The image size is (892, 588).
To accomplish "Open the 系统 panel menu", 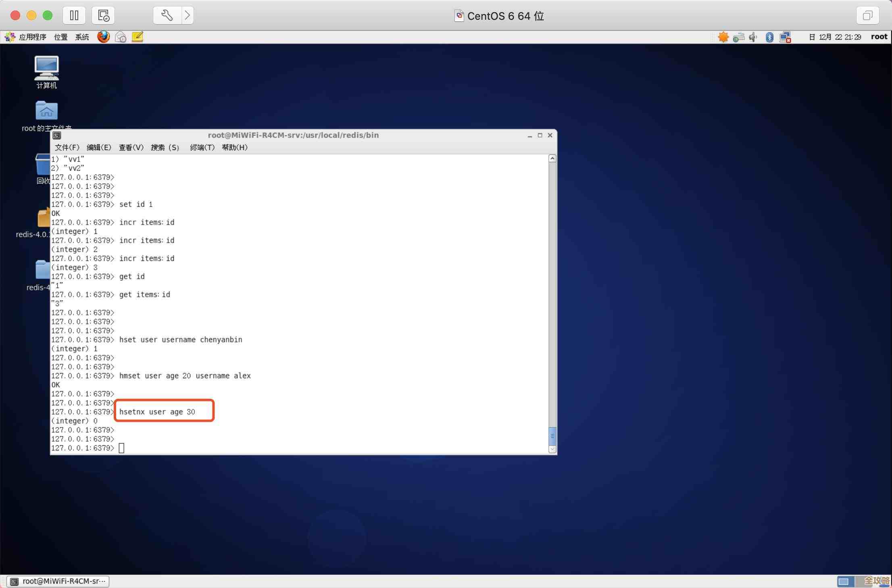I will [82, 37].
